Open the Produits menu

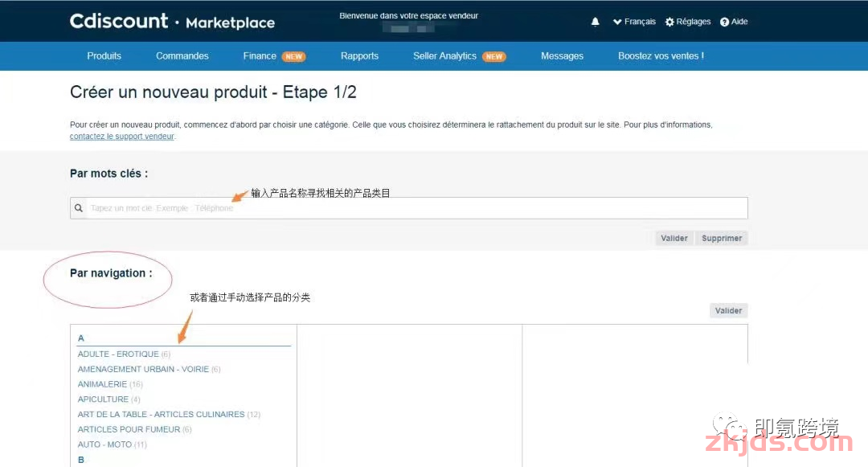click(104, 56)
